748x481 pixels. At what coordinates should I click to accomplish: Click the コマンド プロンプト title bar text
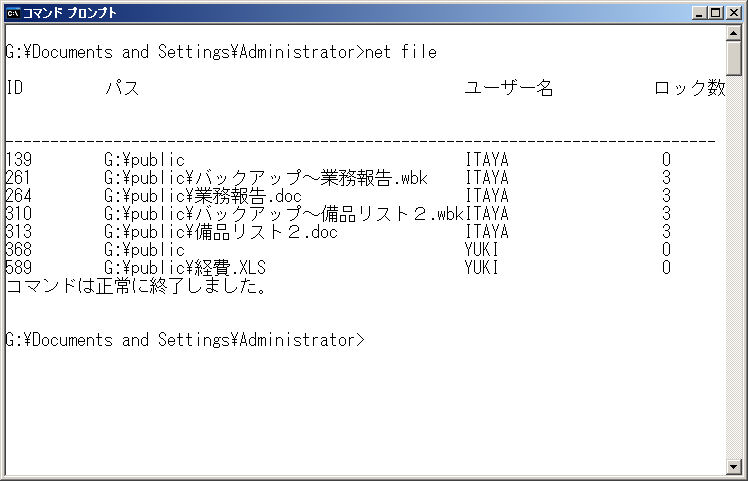click(x=70, y=13)
